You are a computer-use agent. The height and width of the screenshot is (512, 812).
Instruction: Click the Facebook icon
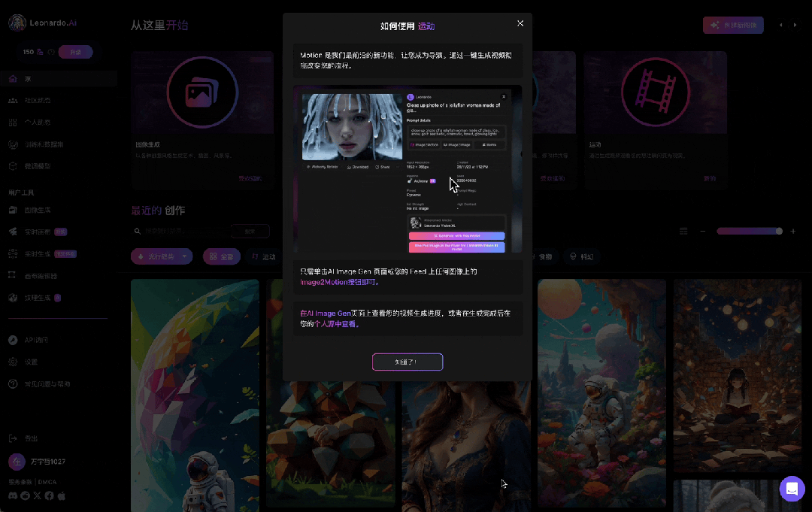[x=49, y=495]
